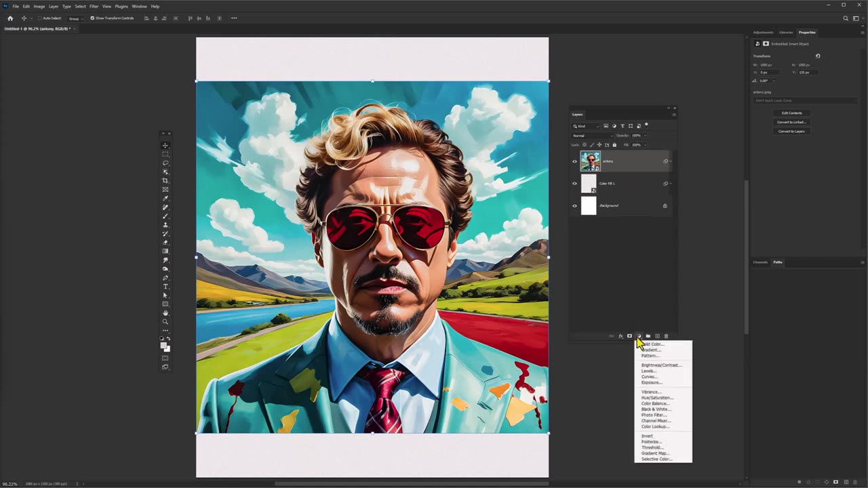Expand smart filters arrow on antony layer
This screenshot has width=868, height=488.
pyautogui.click(x=671, y=161)
